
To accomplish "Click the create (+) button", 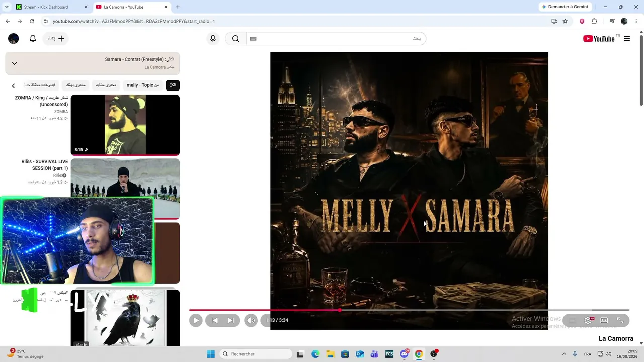I will pos(56,39).
